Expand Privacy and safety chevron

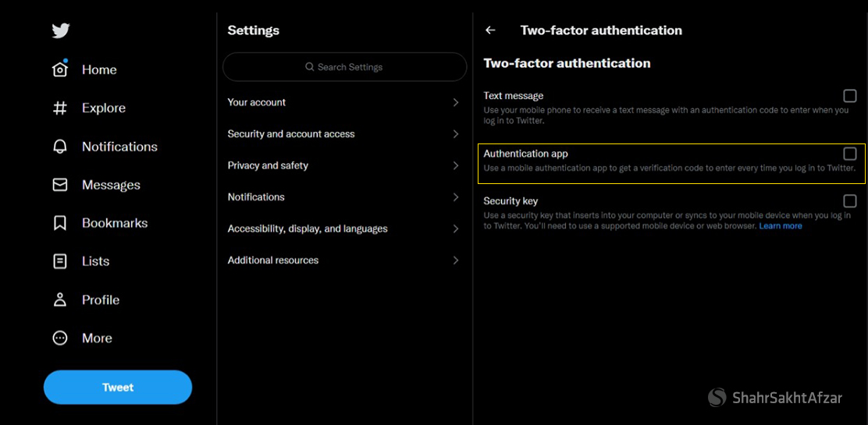456,165
